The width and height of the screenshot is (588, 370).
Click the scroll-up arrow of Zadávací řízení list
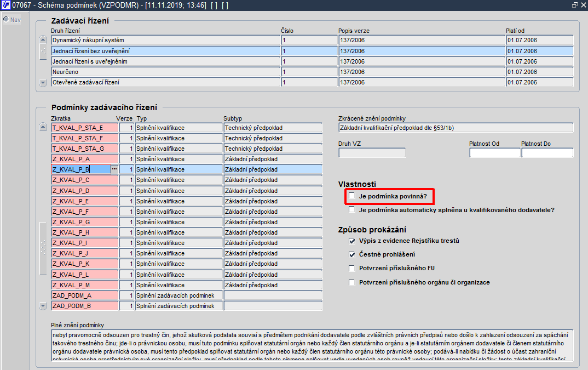(43, 39)
